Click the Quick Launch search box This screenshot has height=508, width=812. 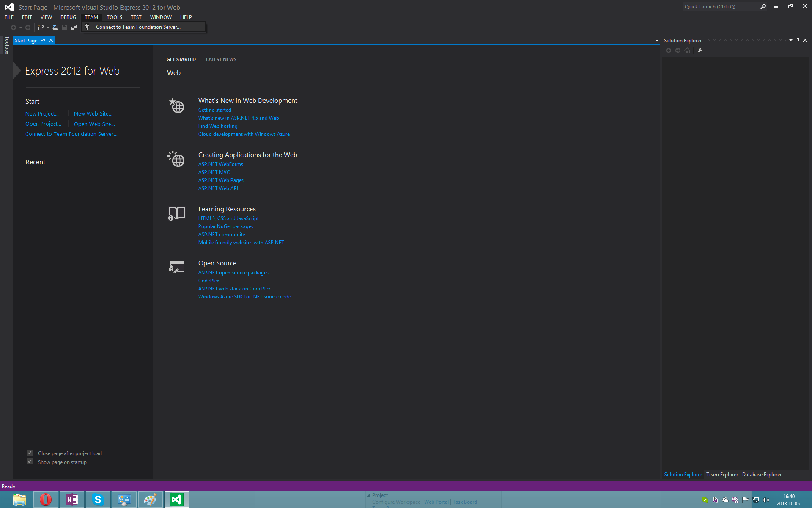(x=721, y=7)
